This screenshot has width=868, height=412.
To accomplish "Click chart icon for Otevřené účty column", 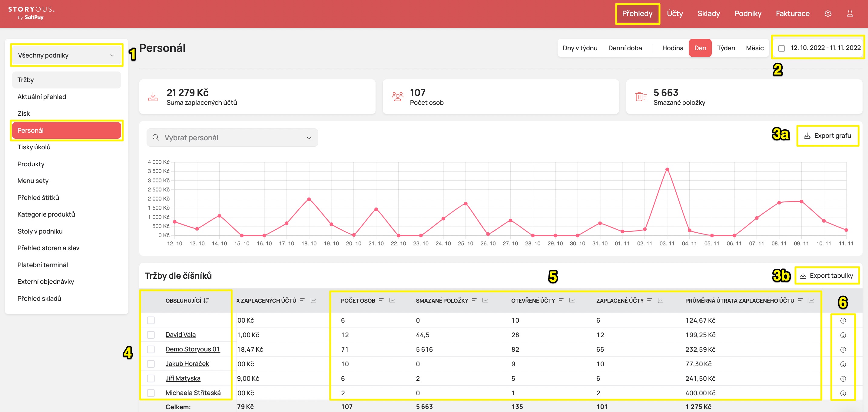I will (x=572, y=301).
